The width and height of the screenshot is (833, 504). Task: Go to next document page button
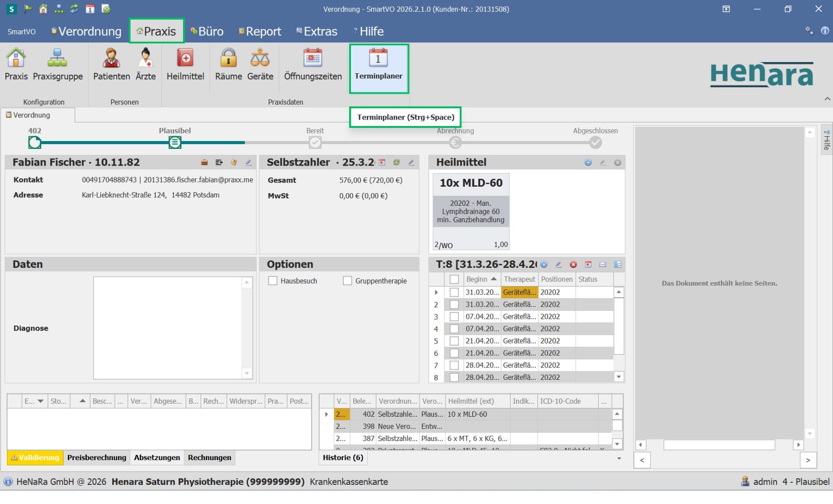[808, 460]
